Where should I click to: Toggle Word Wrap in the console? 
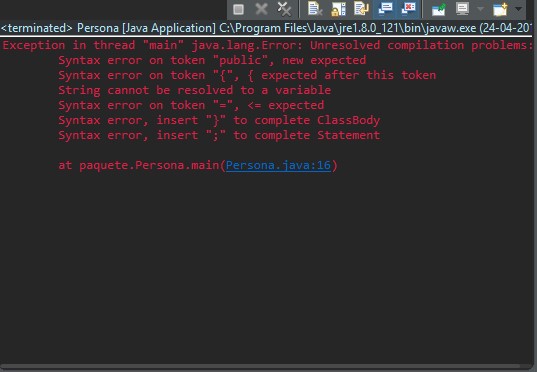tap(361, 9)
